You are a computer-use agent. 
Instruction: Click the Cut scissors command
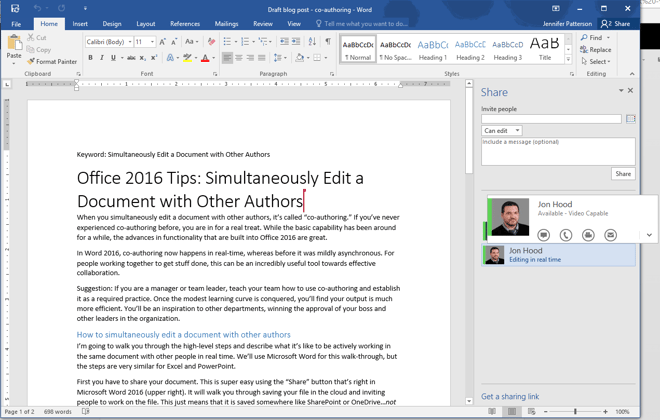37,37
